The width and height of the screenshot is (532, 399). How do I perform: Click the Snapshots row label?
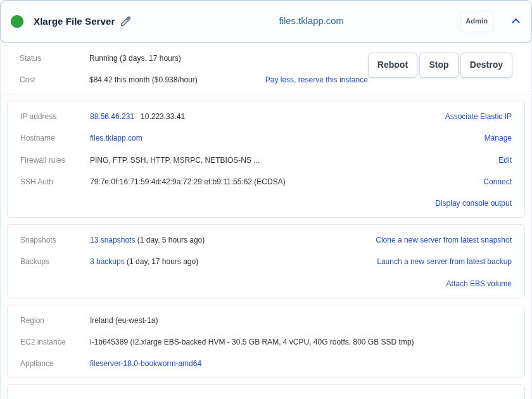tap(38, 240)
